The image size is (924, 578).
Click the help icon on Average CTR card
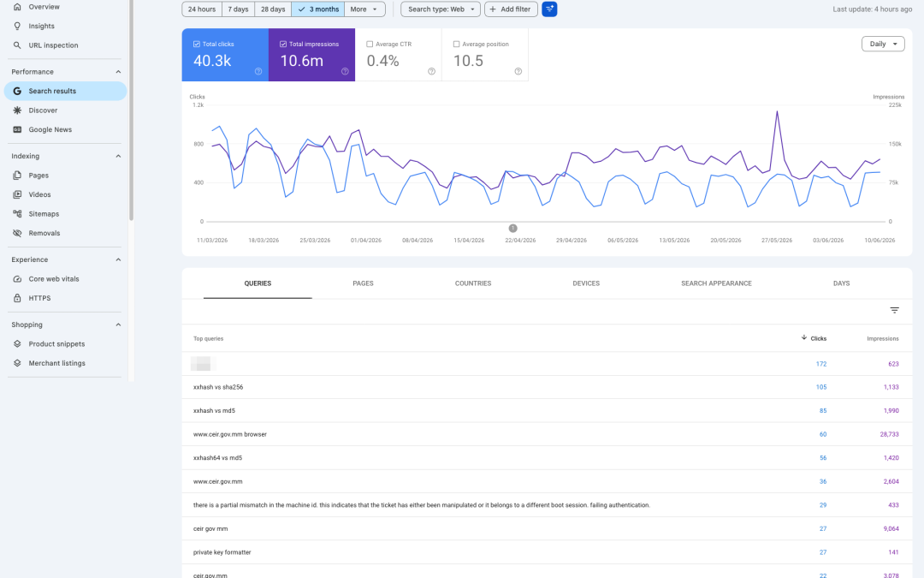[431, 71]
